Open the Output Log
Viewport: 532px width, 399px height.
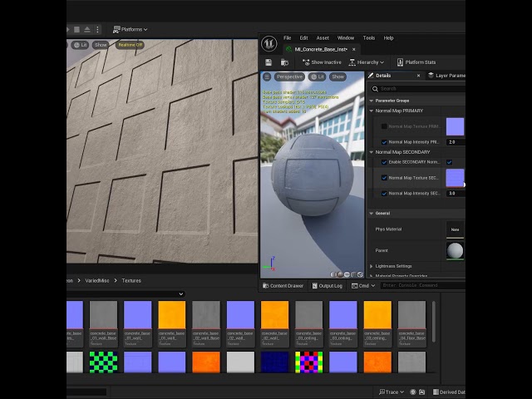click(327, 286)
